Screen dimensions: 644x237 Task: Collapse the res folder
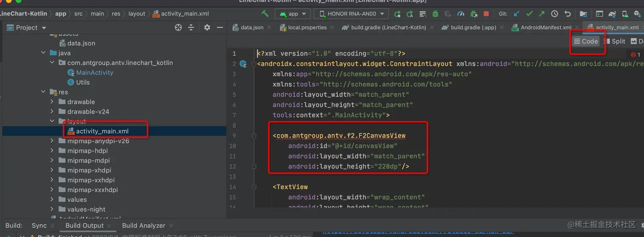pyautogui.click(x=43, y=92)
